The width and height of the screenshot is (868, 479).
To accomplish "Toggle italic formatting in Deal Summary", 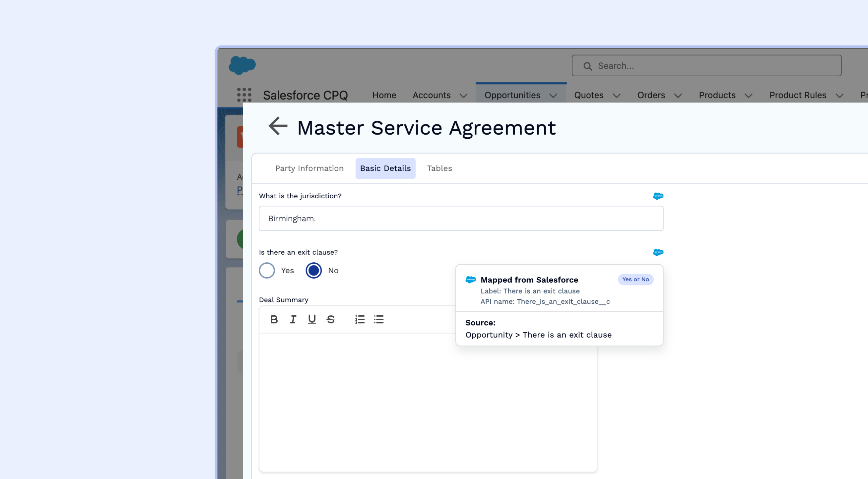I will [293, 319].
